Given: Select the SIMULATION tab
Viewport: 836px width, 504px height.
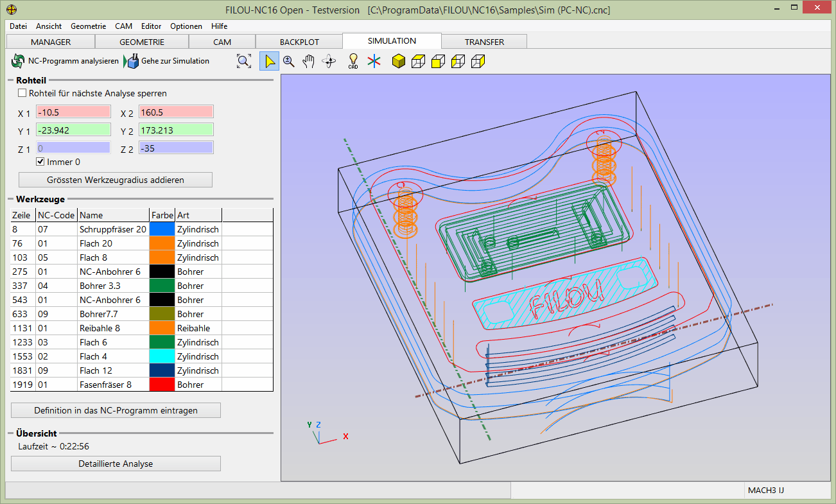Looking at the screenshot, I should tap(392, 40).
